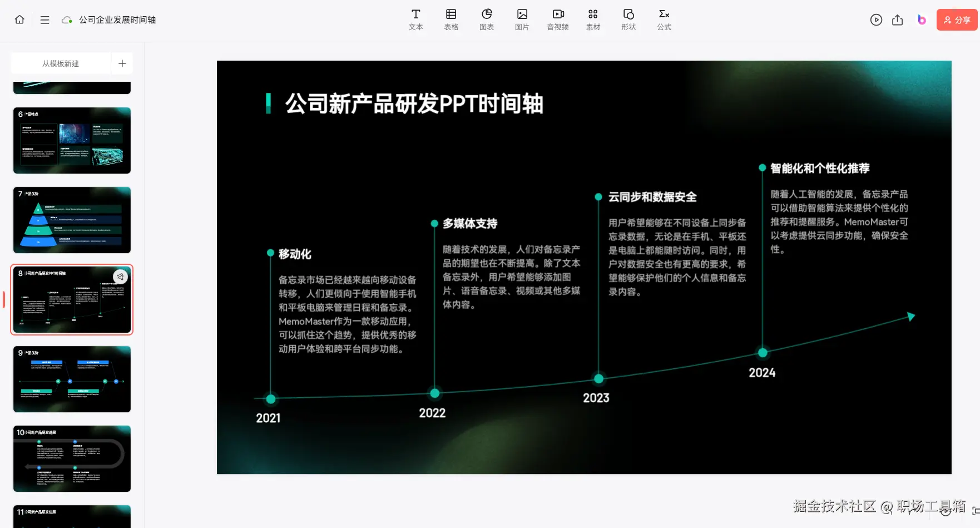Select slide 10 thumbnail
The image size is (980, 528).
[x=72, y=458]
